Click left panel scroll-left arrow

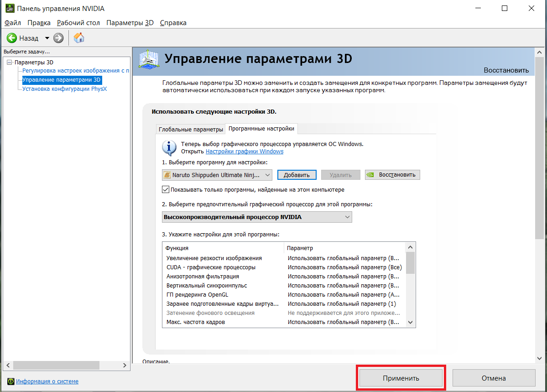(x=8, y=365)
